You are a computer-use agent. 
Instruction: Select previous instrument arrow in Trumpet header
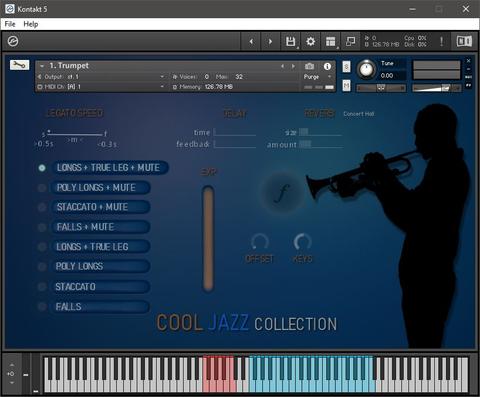[282, 66]
